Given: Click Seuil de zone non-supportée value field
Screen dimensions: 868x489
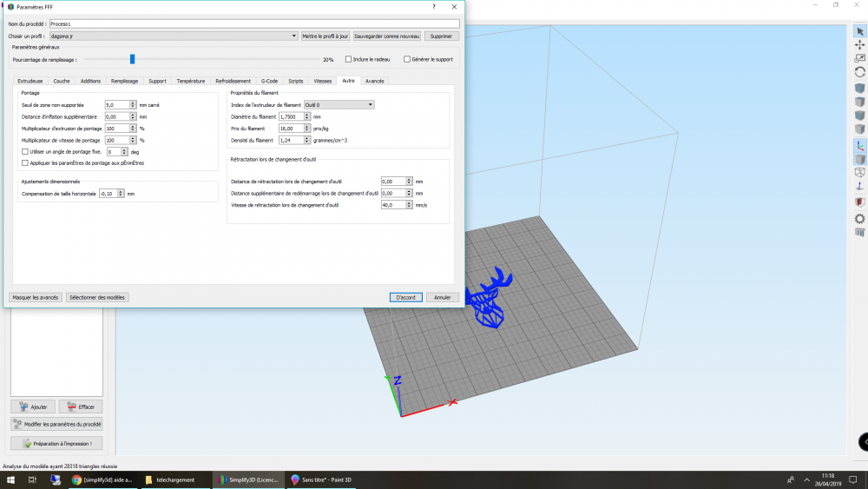Looking at the screenshot, I should point(117,105).
